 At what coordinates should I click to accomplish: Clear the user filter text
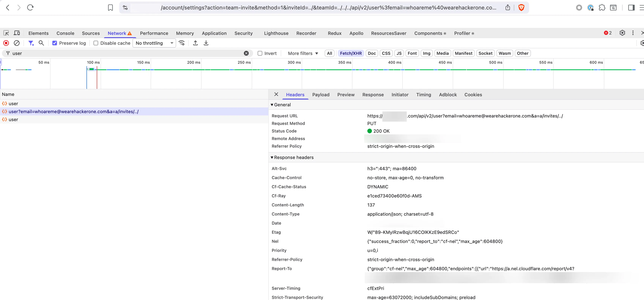tap(246, 53)
